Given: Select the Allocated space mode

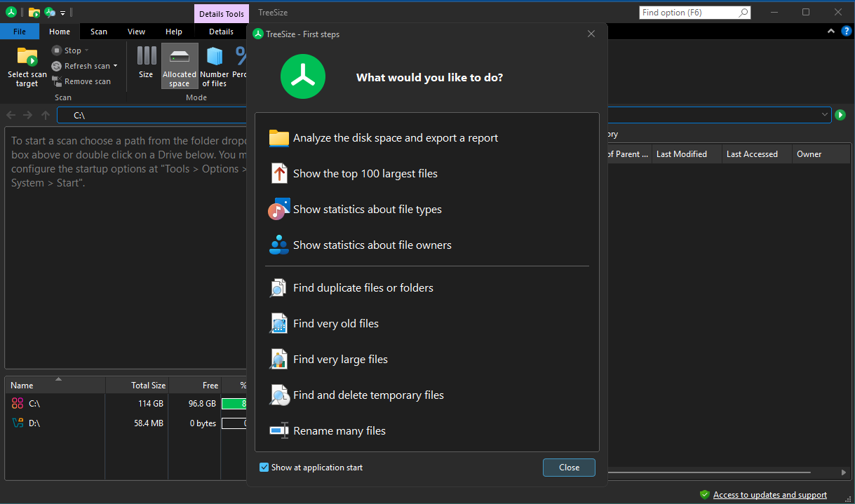Looking at the screenshot, I should [180, 66].
